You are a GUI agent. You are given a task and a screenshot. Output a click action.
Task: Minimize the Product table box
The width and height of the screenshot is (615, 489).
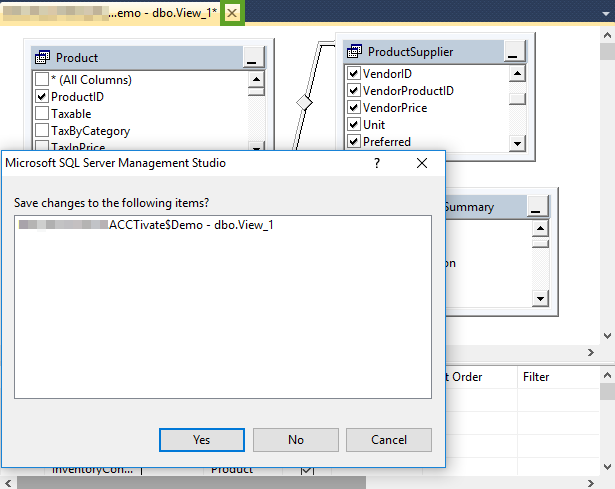click(253, 57)
